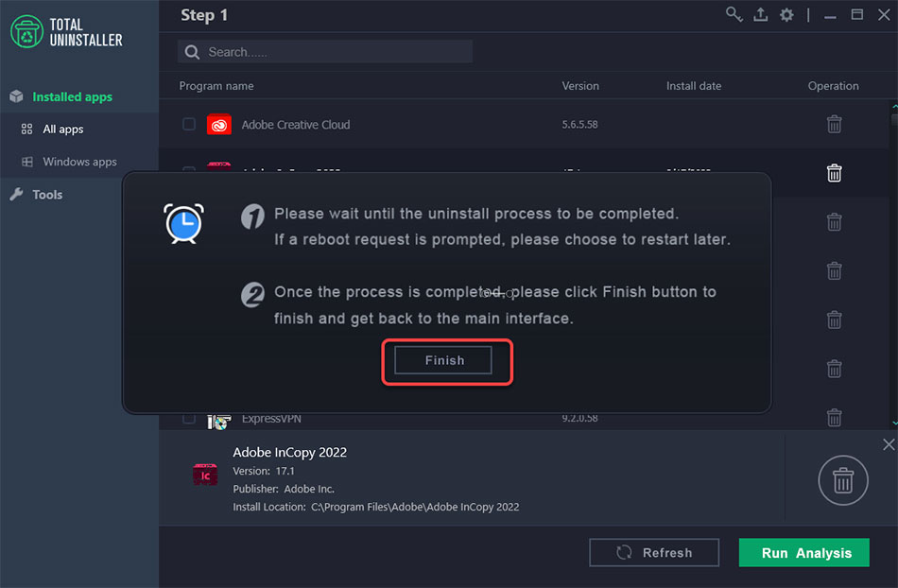Click the Finish button
Screen dimensions: 898x588
click(444, 360)
